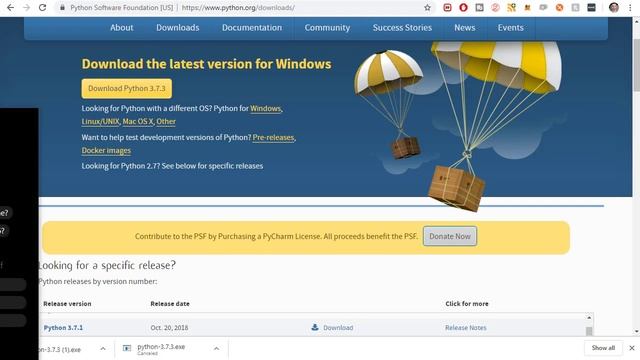Open the Success Stories menu
The height and width of the screenshot is (360, 640).
(402, 27)
